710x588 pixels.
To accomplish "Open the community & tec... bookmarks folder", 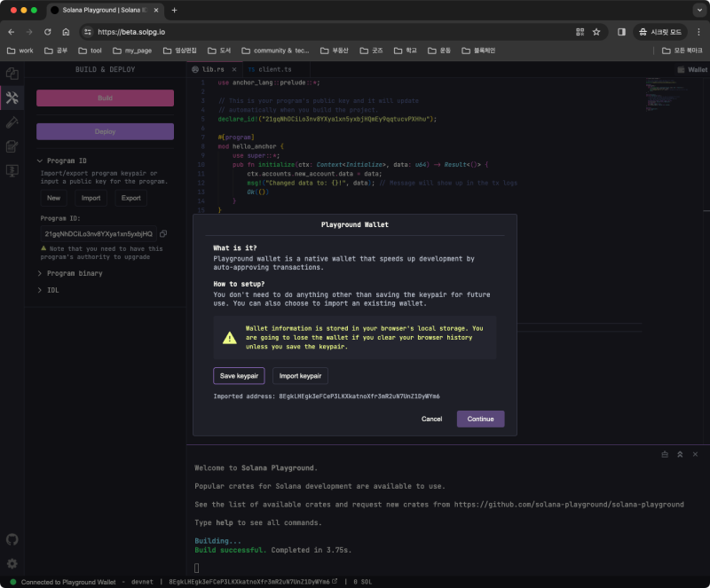I will [275, 51].
